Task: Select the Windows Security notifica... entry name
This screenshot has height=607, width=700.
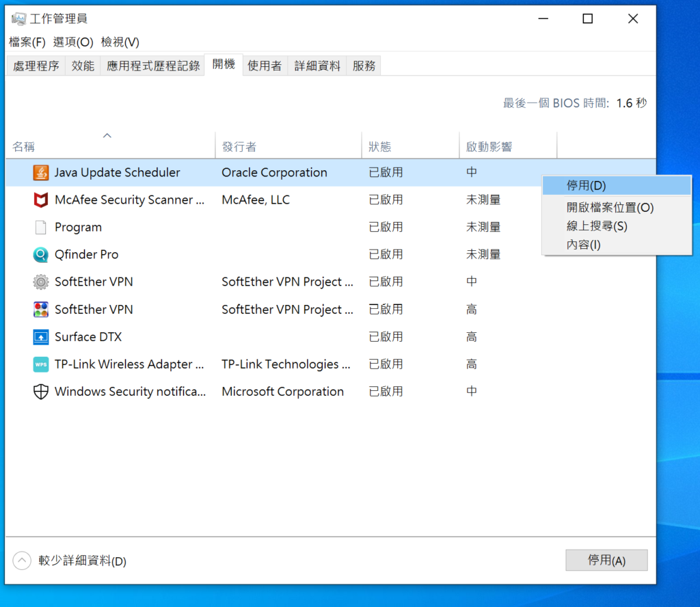Action: tap(130, 392)
